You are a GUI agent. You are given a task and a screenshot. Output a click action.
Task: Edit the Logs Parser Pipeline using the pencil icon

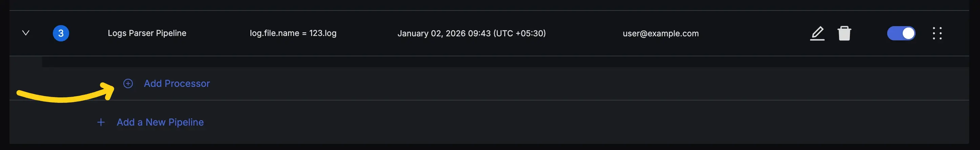tap(817, 33)
